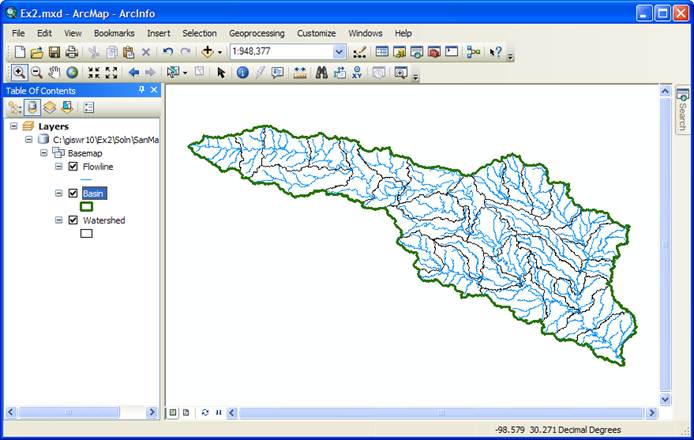
Task: Switch to List By Selection
Action: coord(67,107)
